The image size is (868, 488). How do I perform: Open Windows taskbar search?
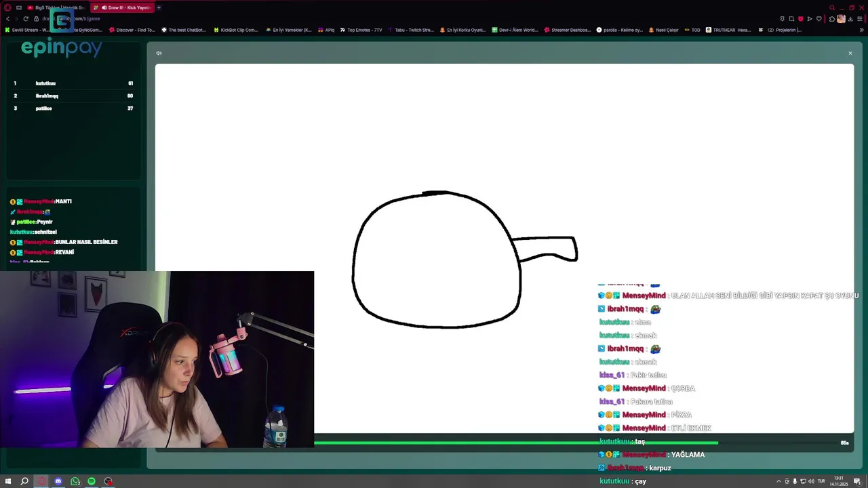tap(24, 481)
